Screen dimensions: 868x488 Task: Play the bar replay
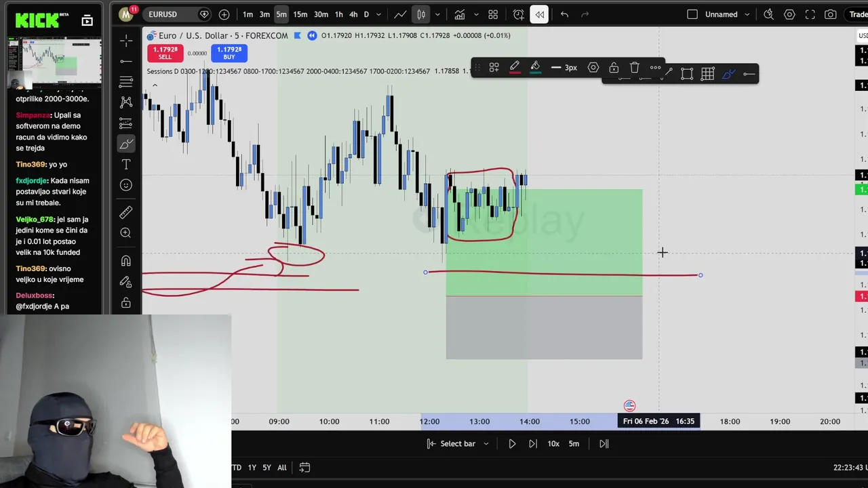pos(512,444)
